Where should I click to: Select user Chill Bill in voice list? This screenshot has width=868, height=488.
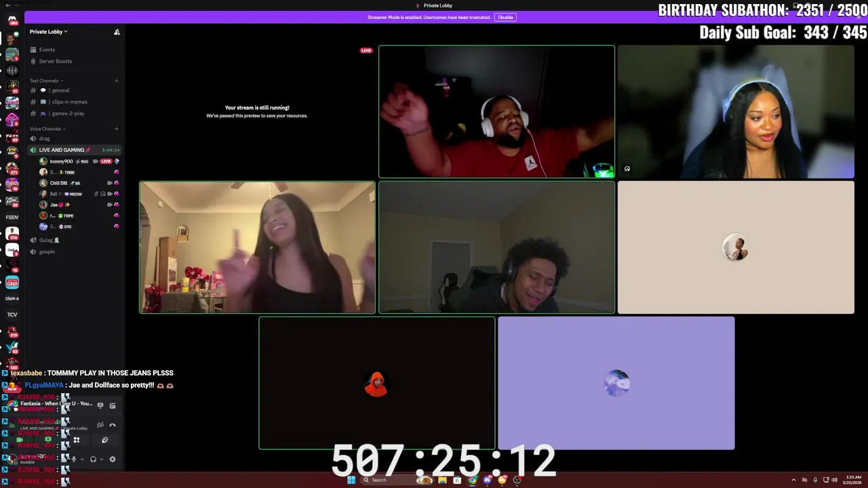tap(79, 183)
